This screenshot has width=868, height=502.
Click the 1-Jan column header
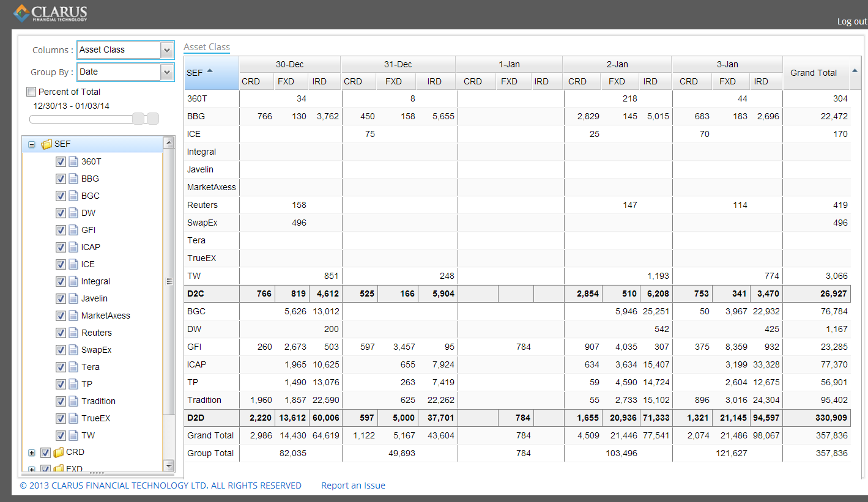click(509, 64)
